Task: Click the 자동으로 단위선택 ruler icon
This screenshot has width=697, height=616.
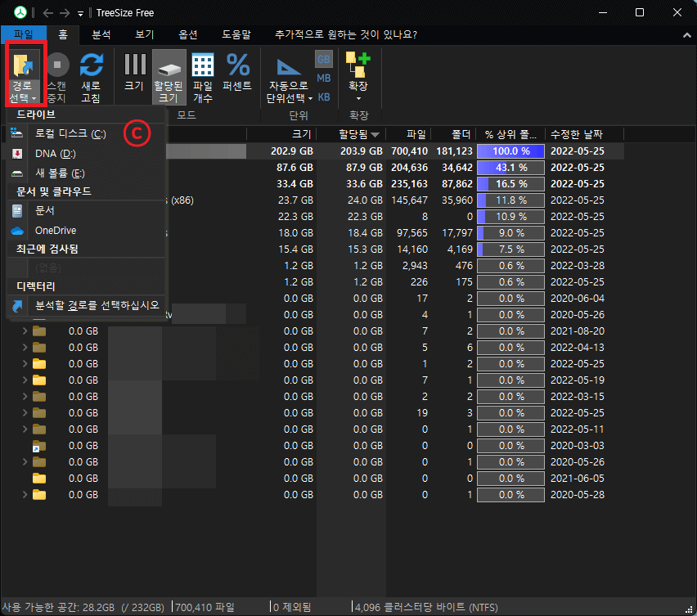Action: pyautogui.click(x=289, y=66)
